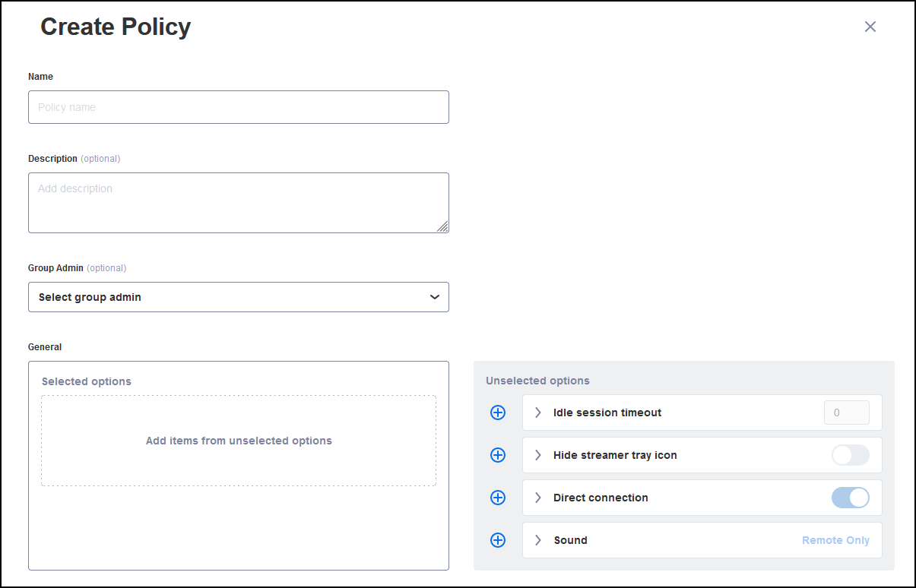Image resolution: width=916 pixels, height=588 pixels.
Task: Add Direct connection via plus icon
Action: click(x=498, y=498)
